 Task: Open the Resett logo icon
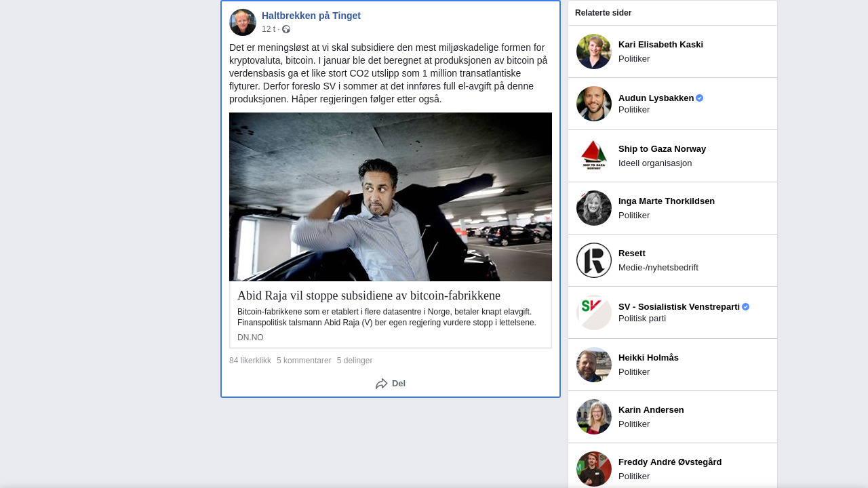[x=594, y=260]
